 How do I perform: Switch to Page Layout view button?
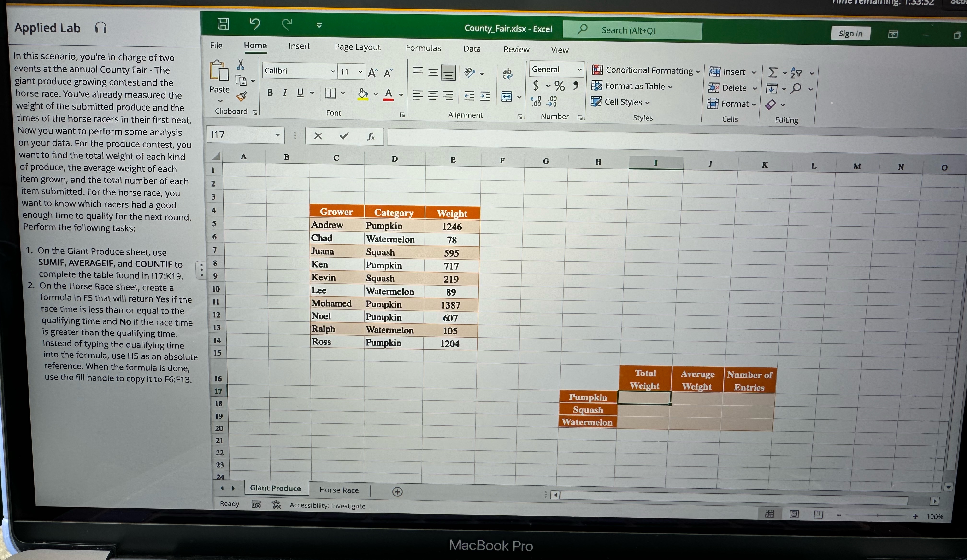coord(794,514)
